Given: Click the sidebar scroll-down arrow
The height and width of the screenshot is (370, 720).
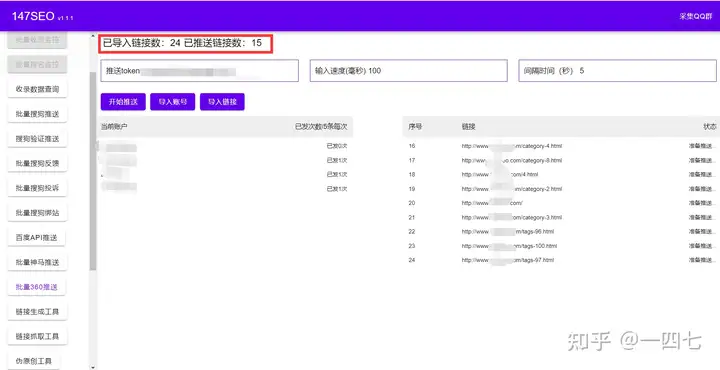Looking at the screenshot, I should tap(93, 367).
